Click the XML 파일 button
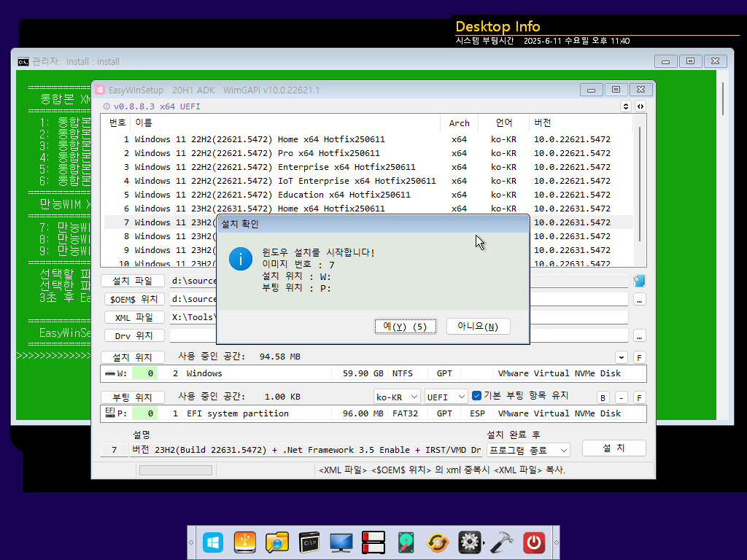The height and width of the screenshot is (560, 747). click(134, 318)
